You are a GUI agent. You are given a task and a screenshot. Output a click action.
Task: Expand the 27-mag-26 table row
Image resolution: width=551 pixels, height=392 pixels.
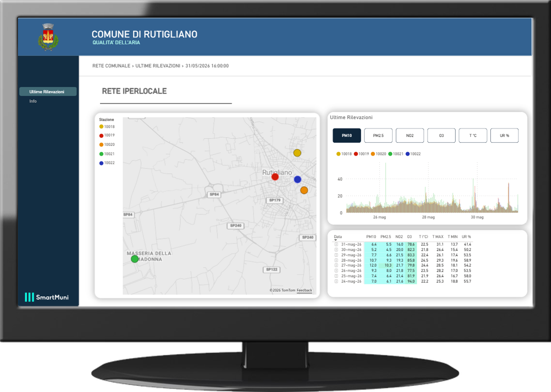click(x=336, y=265)
